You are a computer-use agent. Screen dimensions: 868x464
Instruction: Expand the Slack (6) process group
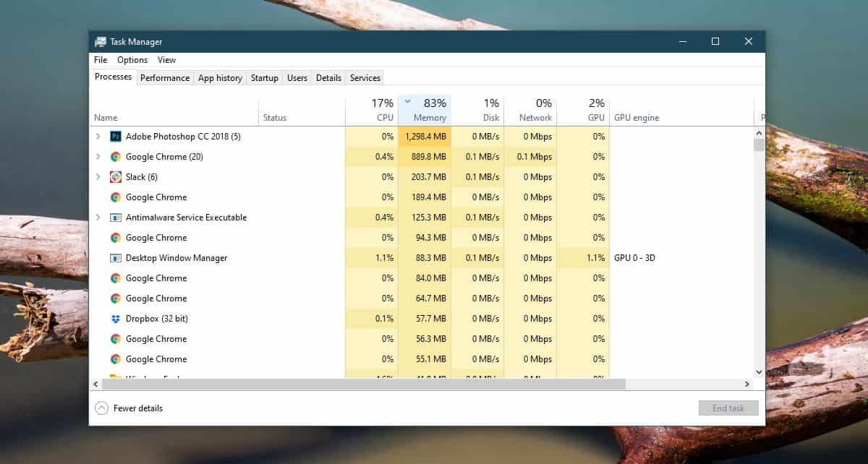click(x=98, y=176)
